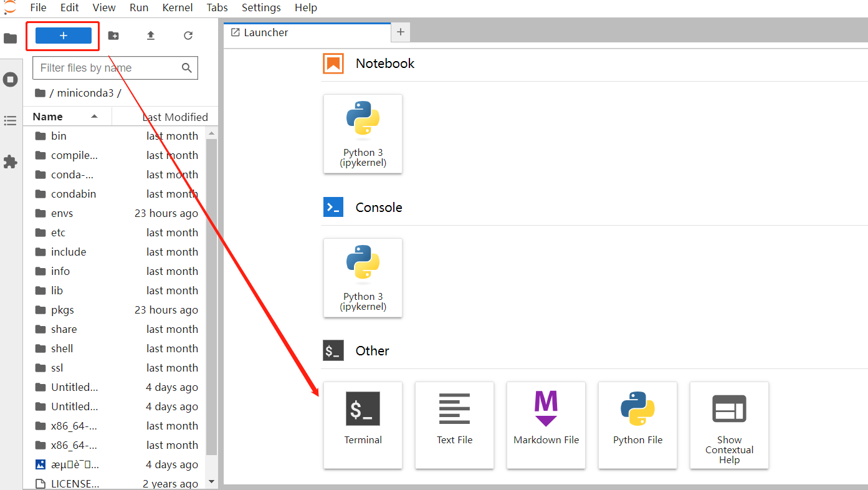Open the Kernel menu

pos(177,7)
